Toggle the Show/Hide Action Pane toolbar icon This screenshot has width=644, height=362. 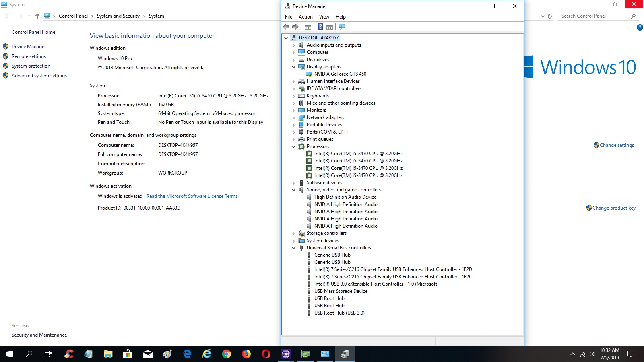point(330,27)
